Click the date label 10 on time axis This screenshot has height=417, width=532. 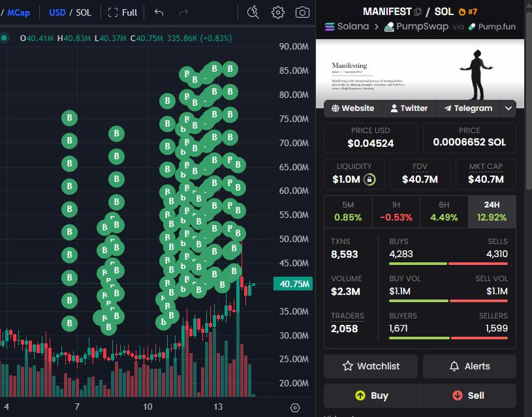148,407
